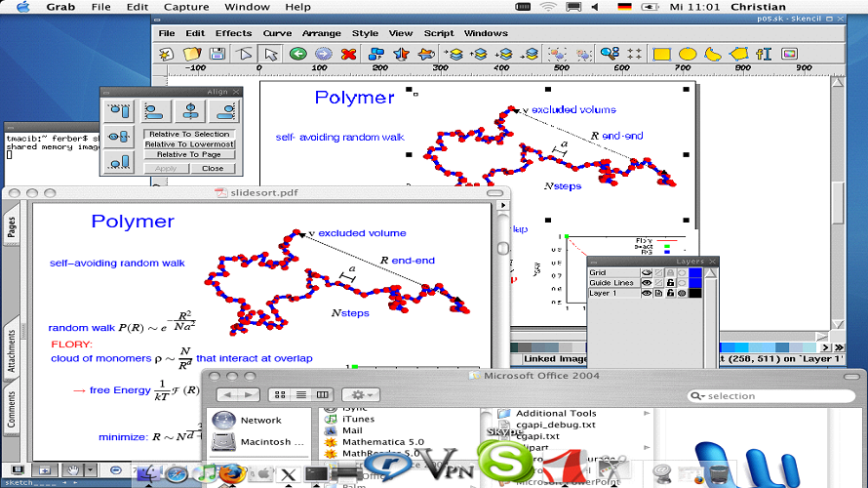Toggle the lock on Layer 1
The image size is (868, 488).
click(x=671, y=293)
